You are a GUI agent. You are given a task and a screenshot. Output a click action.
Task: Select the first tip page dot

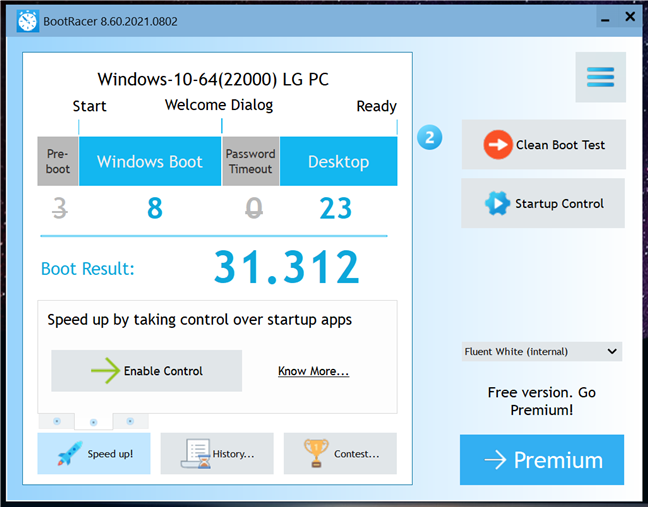tap(57, 421)
